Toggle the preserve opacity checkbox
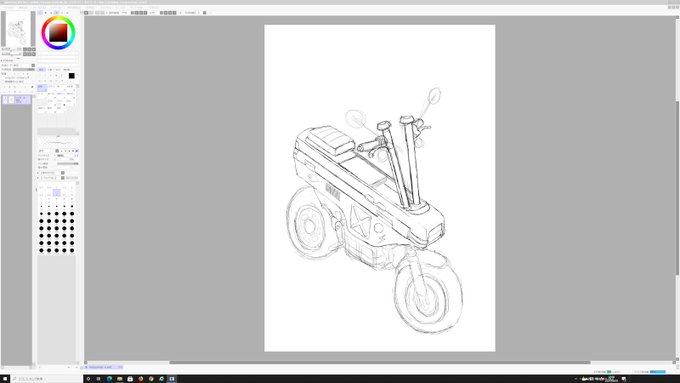The height and width of the screenshot is (383, 680). pos(4,78)
